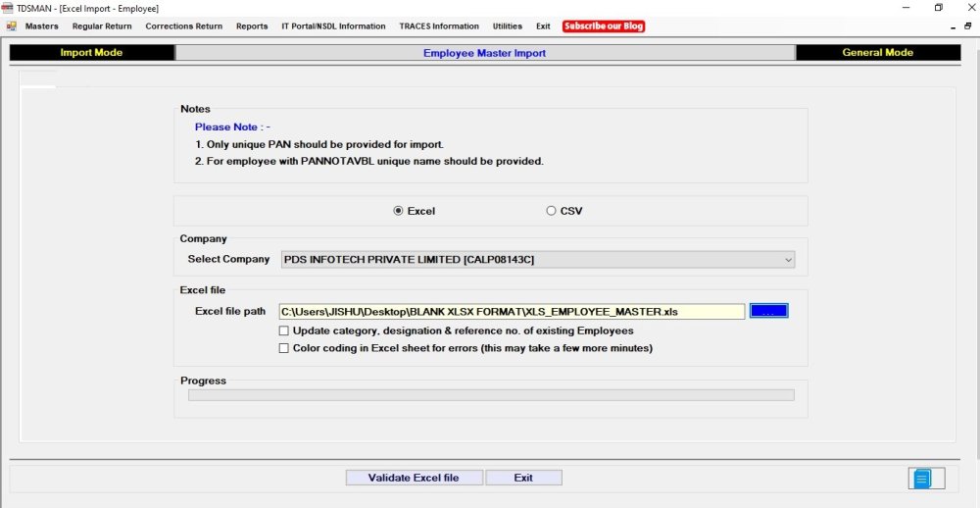Viewport: 980px width, 508px height.
Task: Open the Masters menu
Action: 42,26
